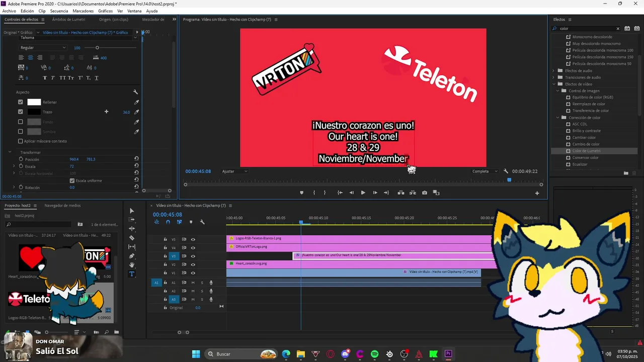Switch to Navegador de medios tab
The width and height of the screenshot is (644, 362).
pos(62,205)
